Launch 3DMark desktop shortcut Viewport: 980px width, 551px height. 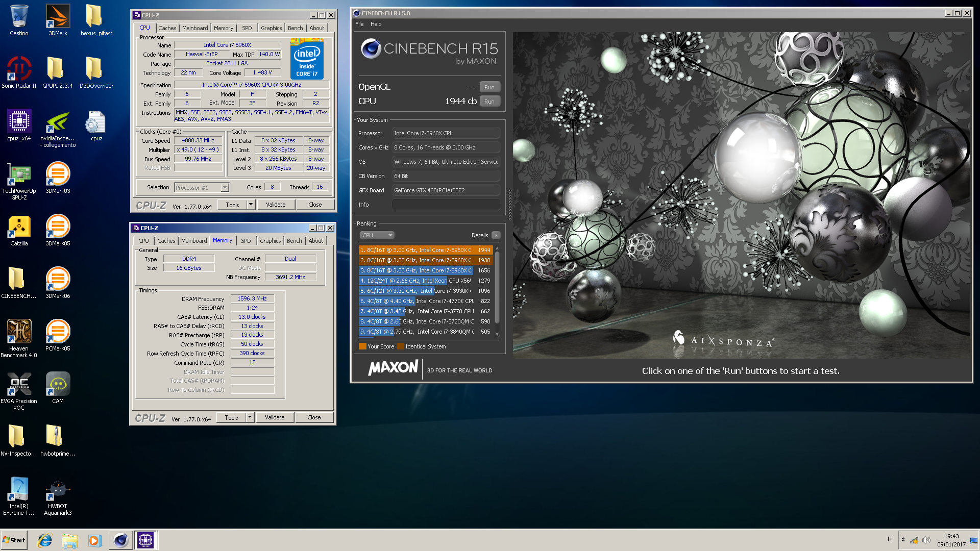[58, 20]
